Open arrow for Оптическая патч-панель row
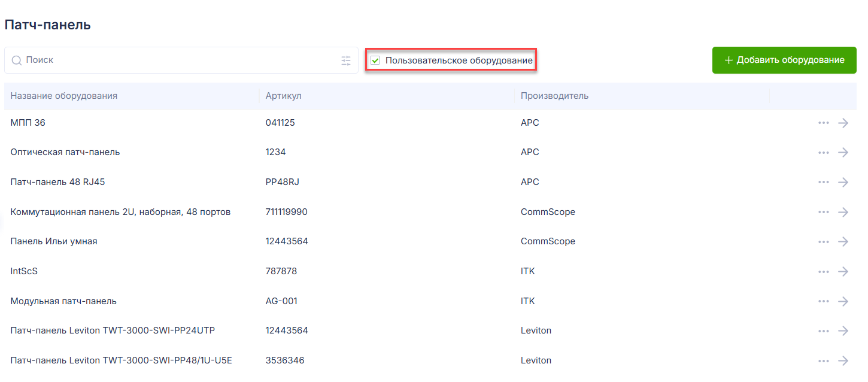Image resolution: width=868 pixels, height=382 pixels. tap(843, 153)
